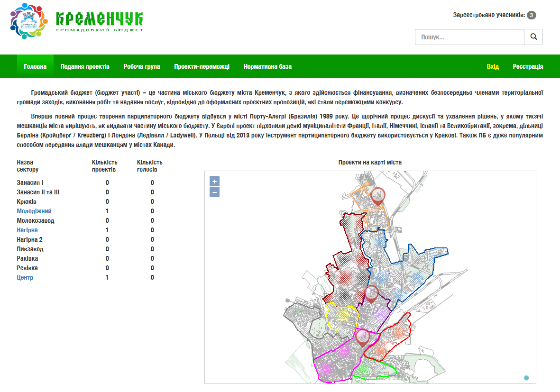
Task: Open Проекти-переможці menu item
Action: [x=202, y=67]
